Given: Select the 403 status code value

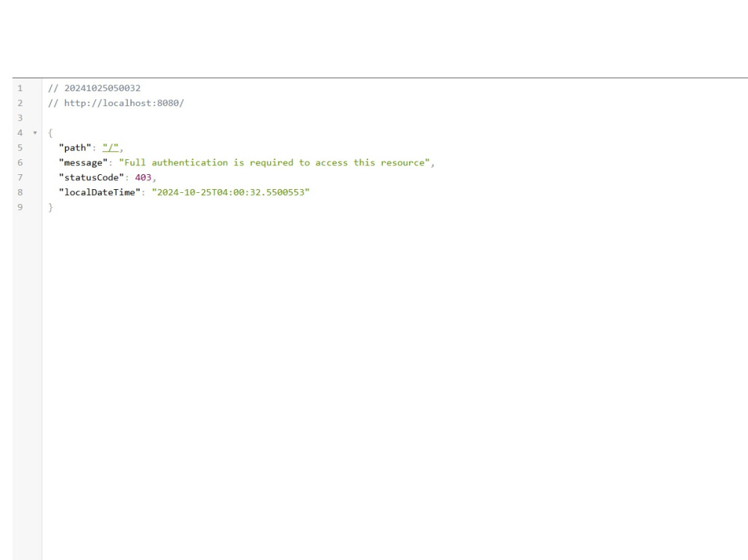Looking at the screenshot, I should [143, 177].
